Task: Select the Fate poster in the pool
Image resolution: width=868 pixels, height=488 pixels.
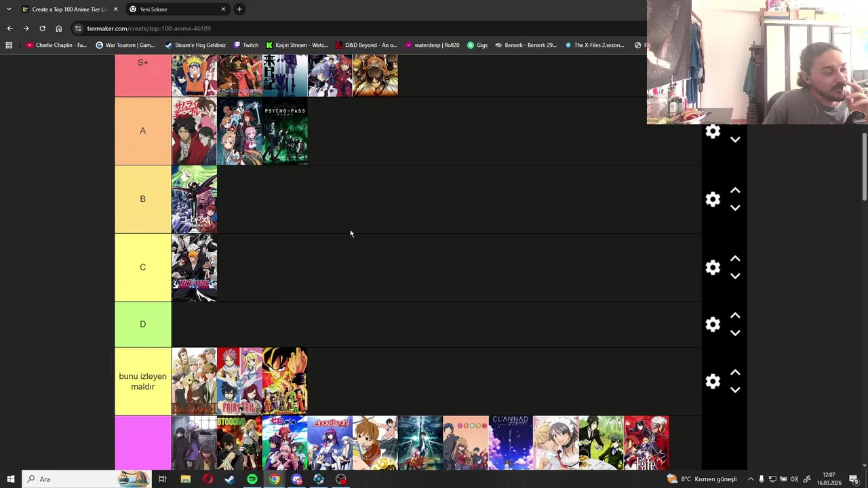Action: tap(646, 443)
